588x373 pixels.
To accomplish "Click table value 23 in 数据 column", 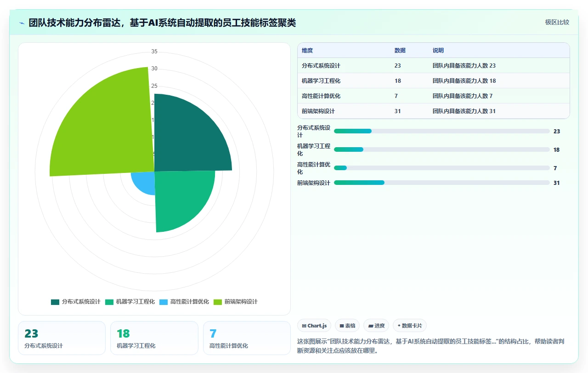I will click(x=398, y=66).
